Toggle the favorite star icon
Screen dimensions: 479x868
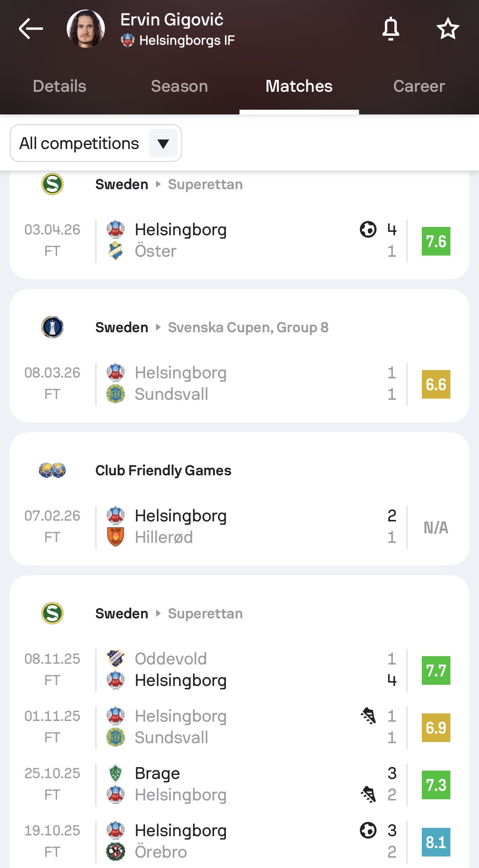[448, 29]
